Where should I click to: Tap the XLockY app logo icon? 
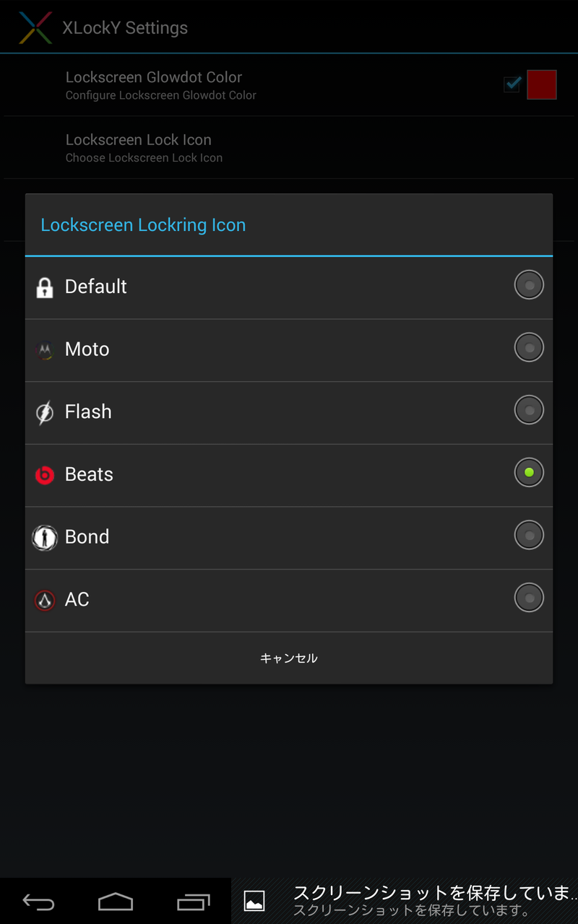35,27
